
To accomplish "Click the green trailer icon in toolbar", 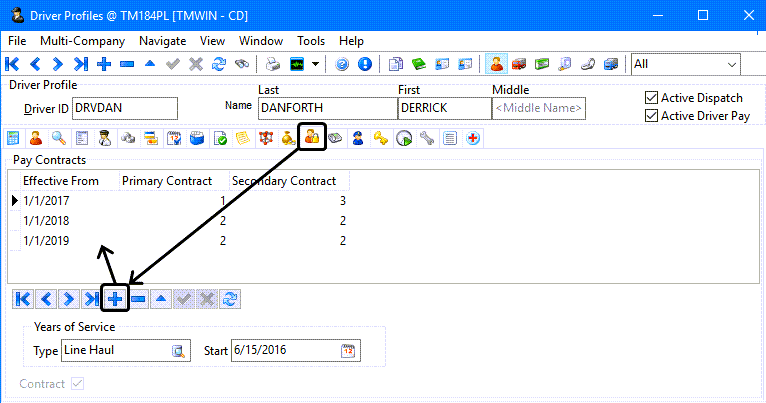I will tap(542, 64).
